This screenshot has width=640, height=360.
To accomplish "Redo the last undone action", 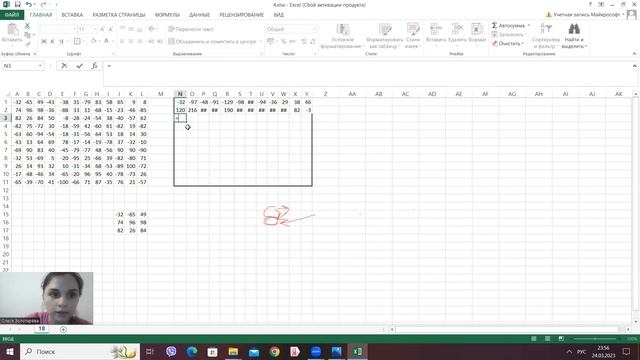I will tap(43, 4).
